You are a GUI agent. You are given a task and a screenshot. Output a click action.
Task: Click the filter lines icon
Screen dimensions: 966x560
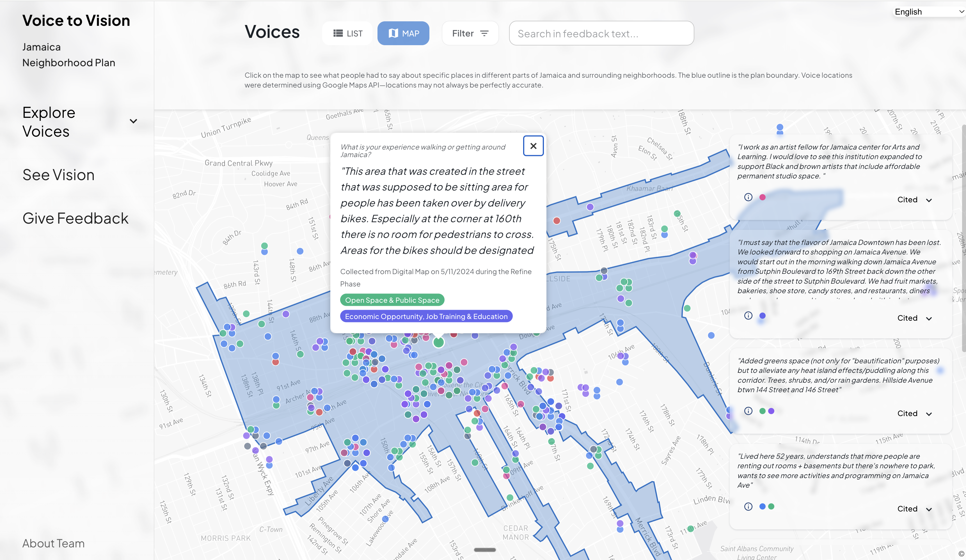point(484,33)
